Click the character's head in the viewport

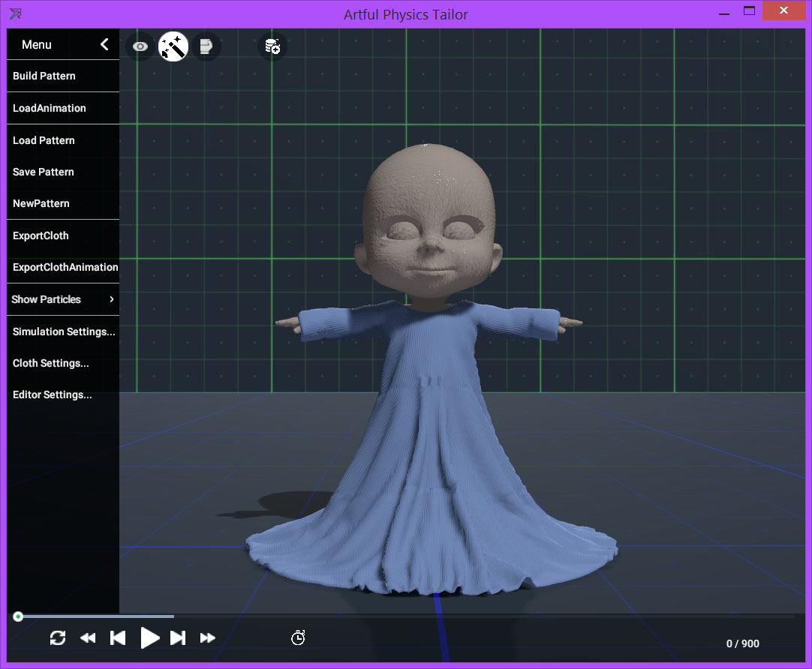[x=429, y=223]
